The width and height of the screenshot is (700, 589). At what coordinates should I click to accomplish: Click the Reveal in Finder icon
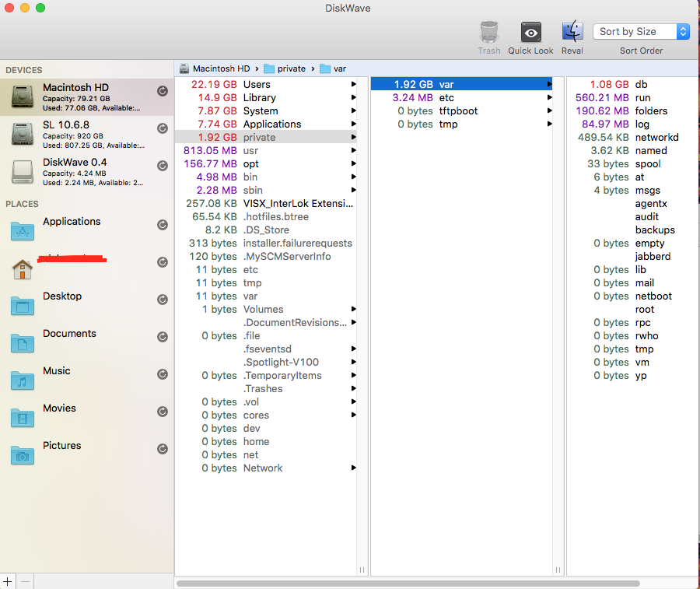(x=572, y=32)
